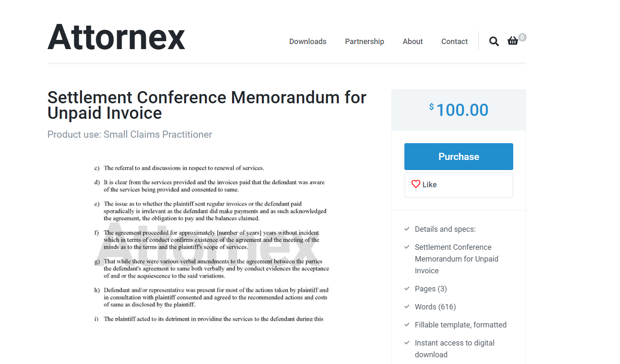Click the $100.00 price display
The image size is (620, 364).
coord(459,110)
